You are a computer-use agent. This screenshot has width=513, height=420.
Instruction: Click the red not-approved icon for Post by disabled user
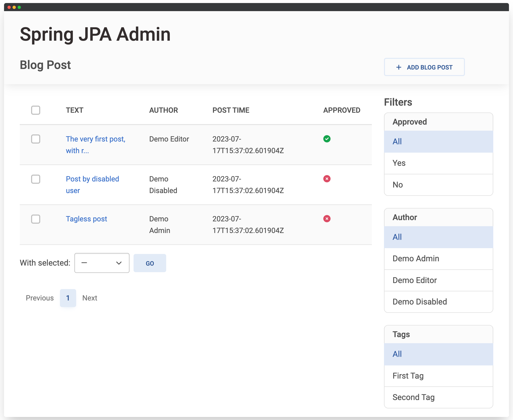pyautogui.click(x=327, y=179)
